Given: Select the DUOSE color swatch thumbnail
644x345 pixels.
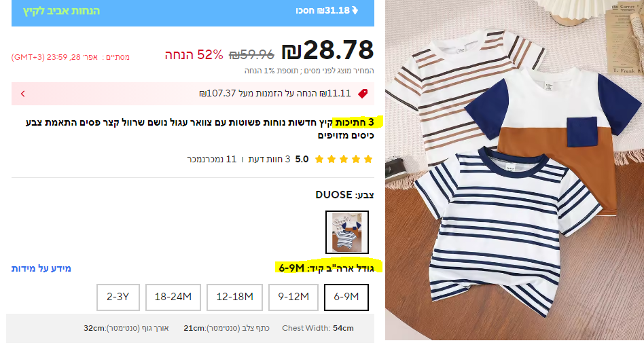Looking at the screenshot, I should 347,232.
